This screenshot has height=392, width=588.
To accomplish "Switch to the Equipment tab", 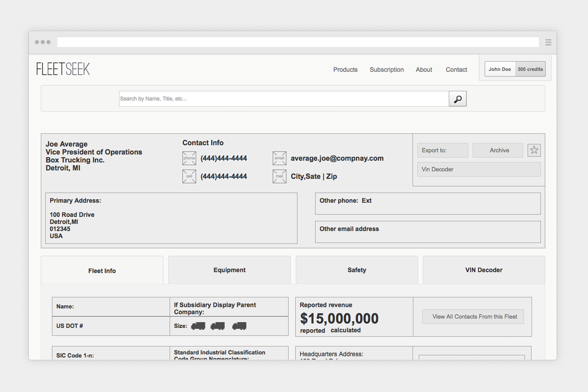I will pos(229,270).
